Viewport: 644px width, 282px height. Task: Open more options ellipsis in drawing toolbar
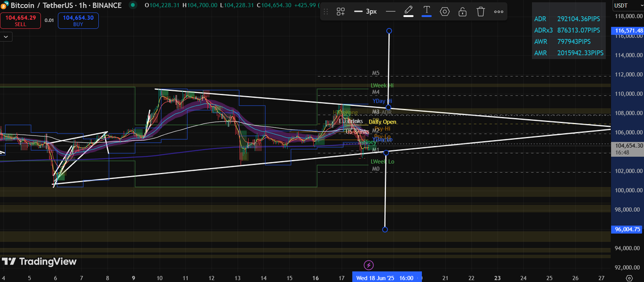pyautogui.click(x=499, y=11)
